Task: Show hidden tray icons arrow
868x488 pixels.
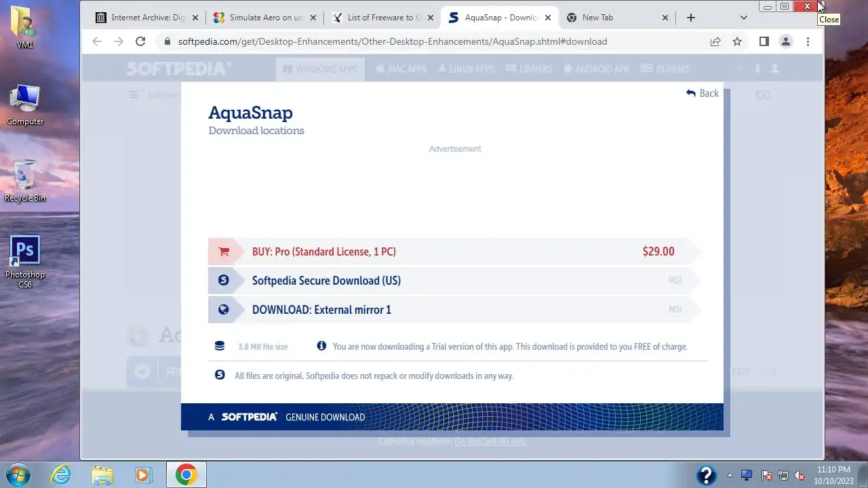Action: coord(730,475)
